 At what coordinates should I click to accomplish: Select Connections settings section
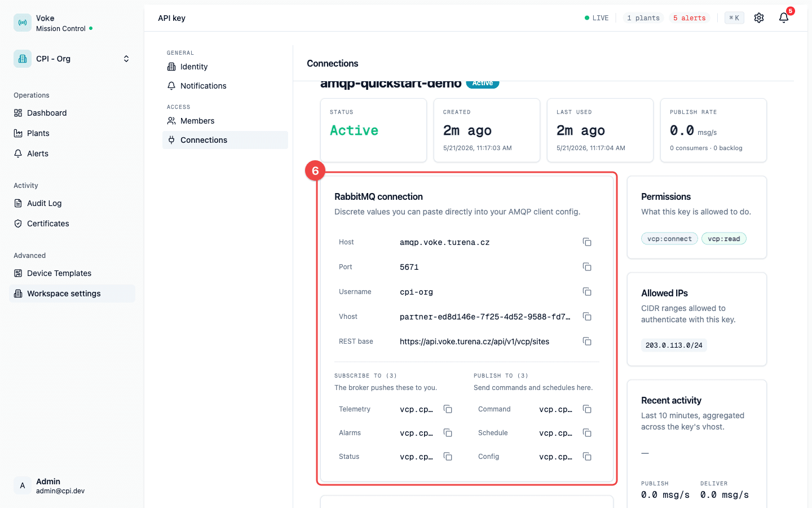[x=225, y=140]
